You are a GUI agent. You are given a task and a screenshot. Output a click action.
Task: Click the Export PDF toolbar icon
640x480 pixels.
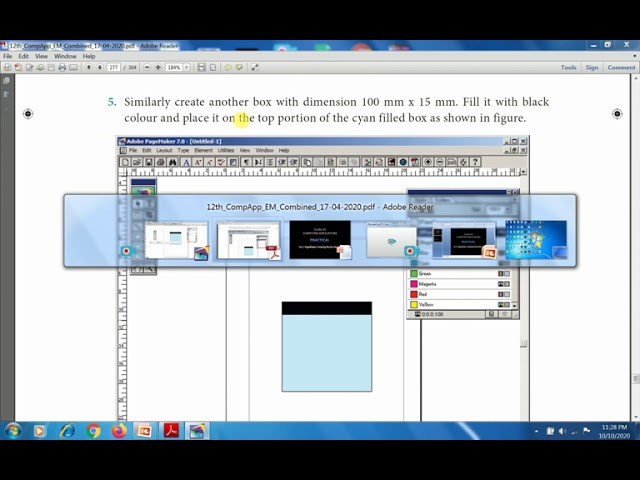point(18,67)
